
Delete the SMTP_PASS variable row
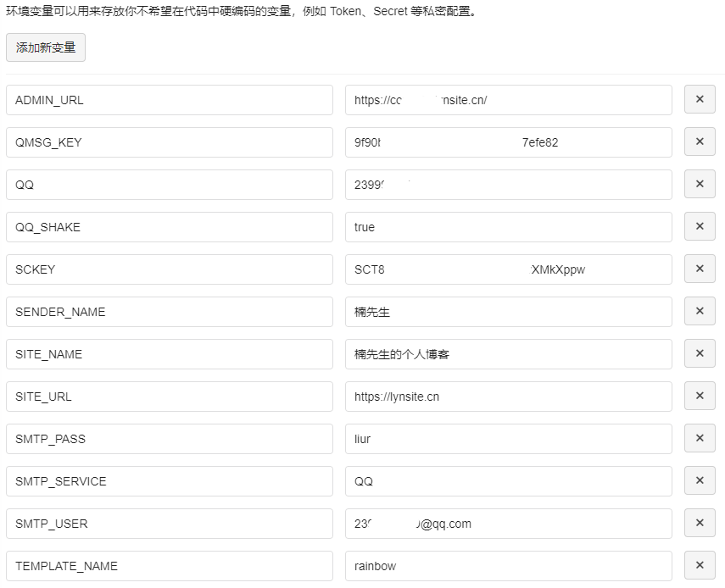700,438
